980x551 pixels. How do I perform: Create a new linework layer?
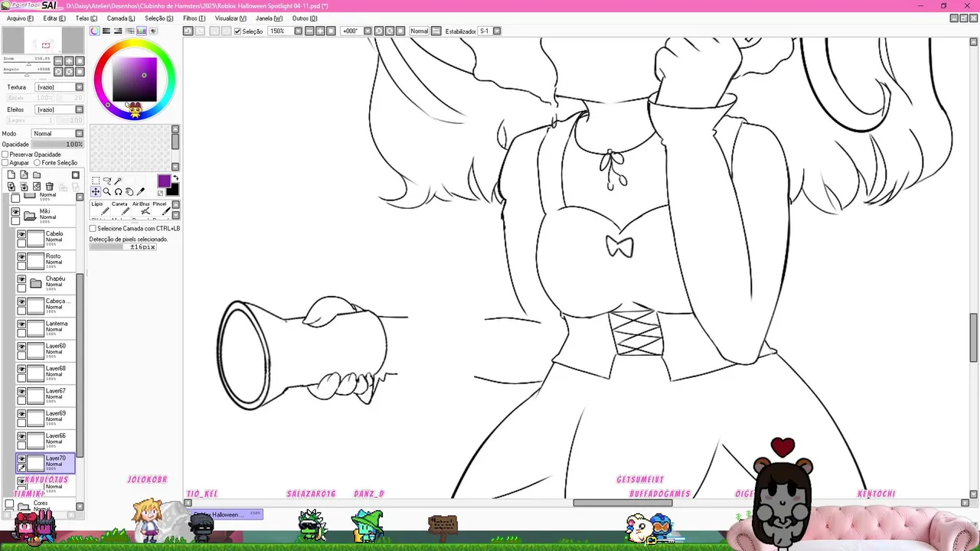point(24,175)
